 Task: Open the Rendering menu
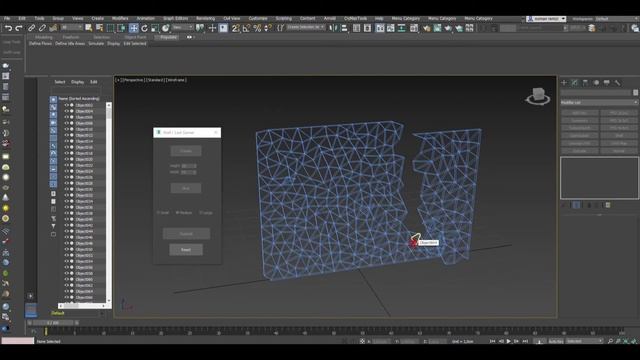point(205,18)
